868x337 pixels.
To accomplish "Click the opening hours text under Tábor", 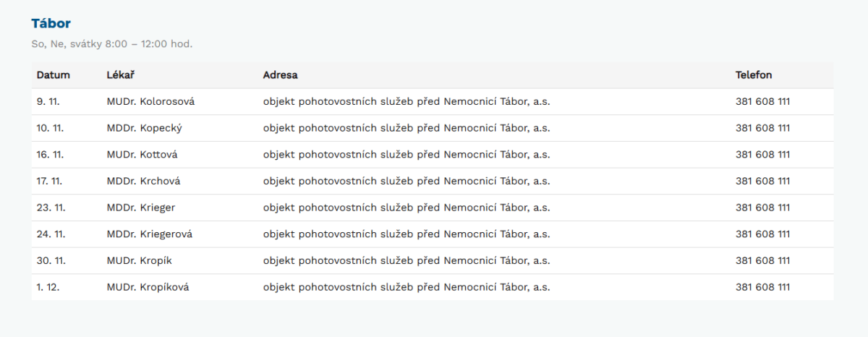I will point(112,44).
